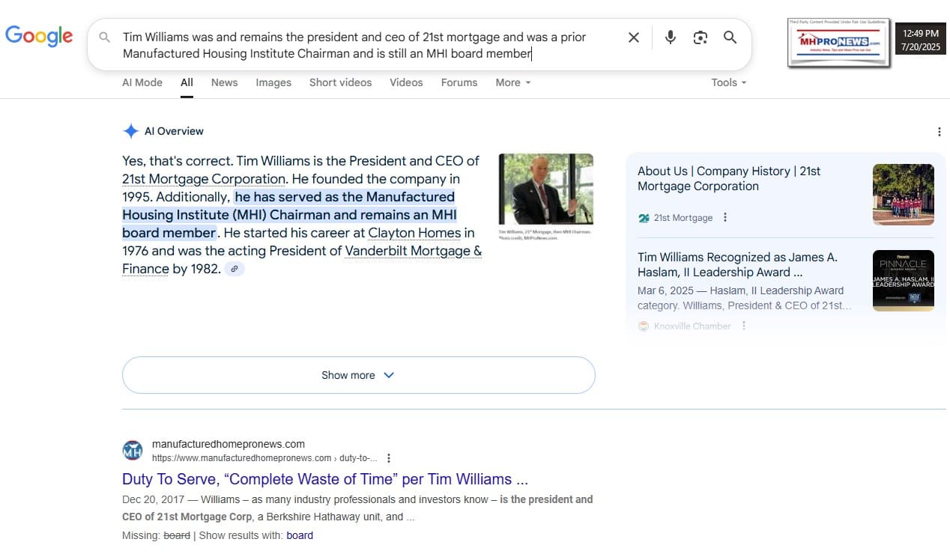Open the Vanderbilt Mortgage & Finance link

pos(302,260)
